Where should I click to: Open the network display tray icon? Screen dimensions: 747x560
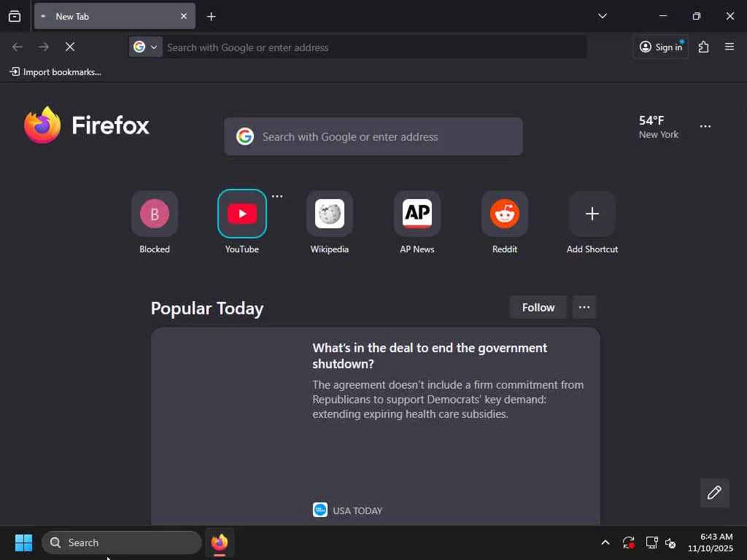coord(651,542)
